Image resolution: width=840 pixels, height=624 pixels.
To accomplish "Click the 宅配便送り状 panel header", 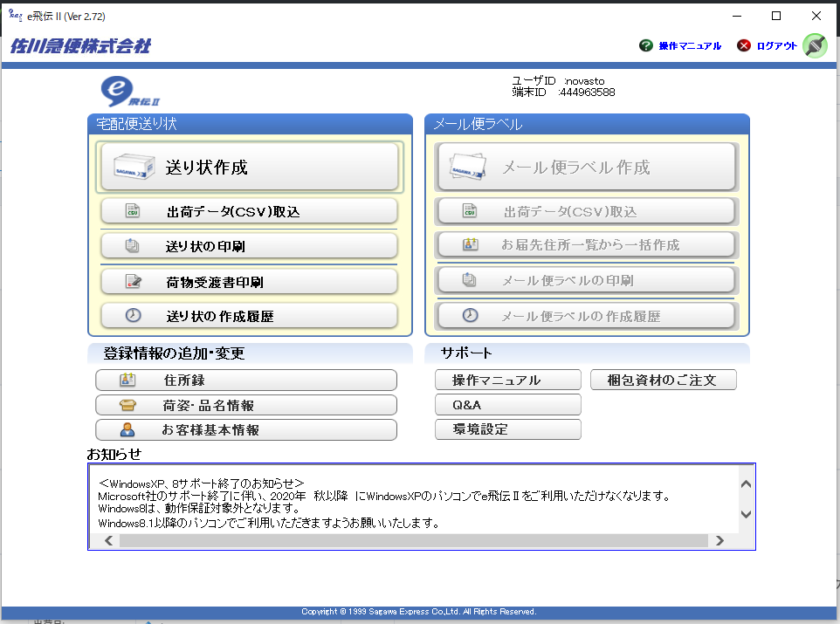I will (x=251, y=124).
